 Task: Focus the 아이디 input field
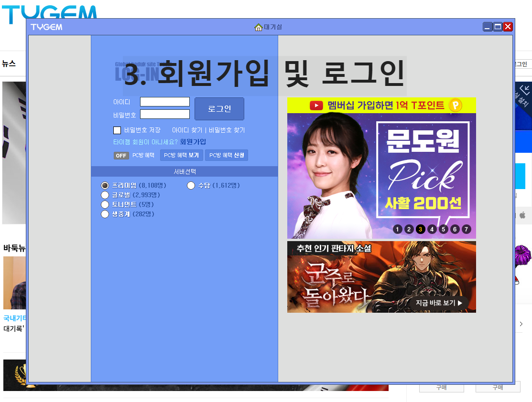coord(165,102)
